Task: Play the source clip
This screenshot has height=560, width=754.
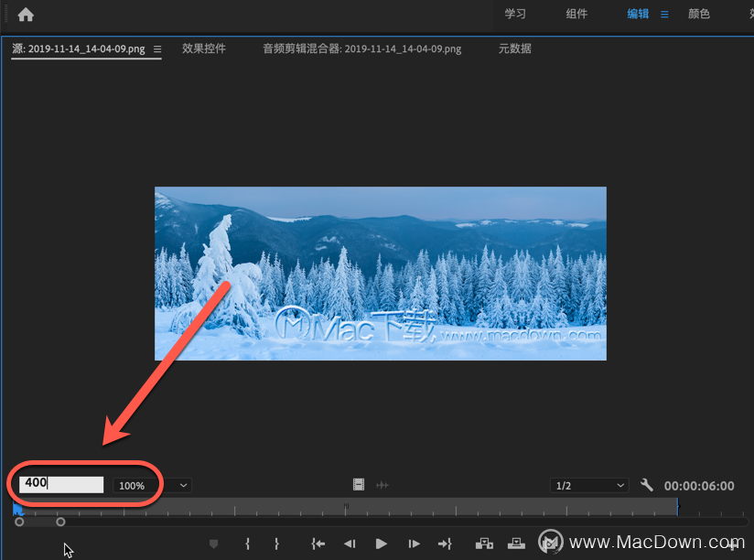Action: coord(382,544)
